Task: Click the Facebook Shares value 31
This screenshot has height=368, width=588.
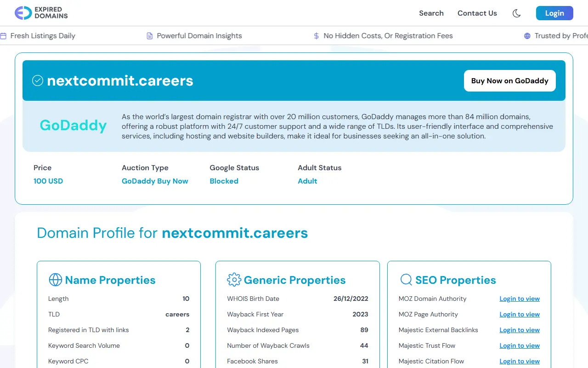Action: (x=365, y=361)
